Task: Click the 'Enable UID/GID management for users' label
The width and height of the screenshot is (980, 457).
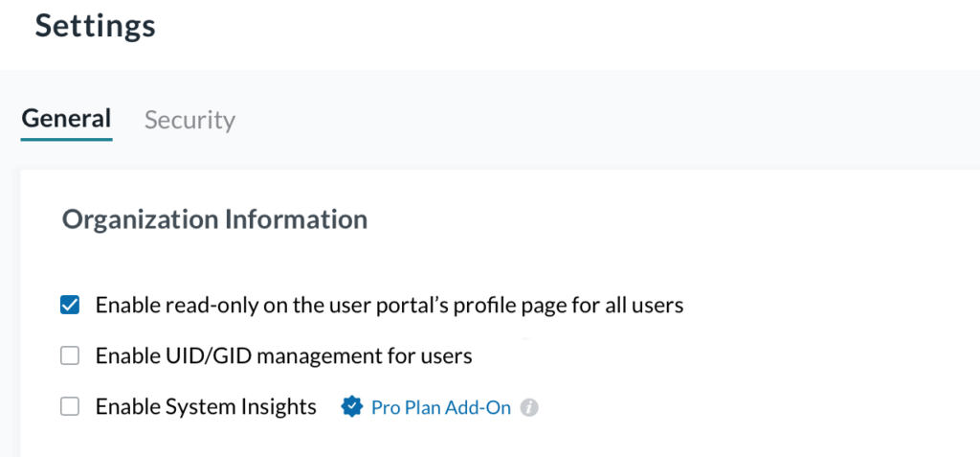Action: coord(283,356)
